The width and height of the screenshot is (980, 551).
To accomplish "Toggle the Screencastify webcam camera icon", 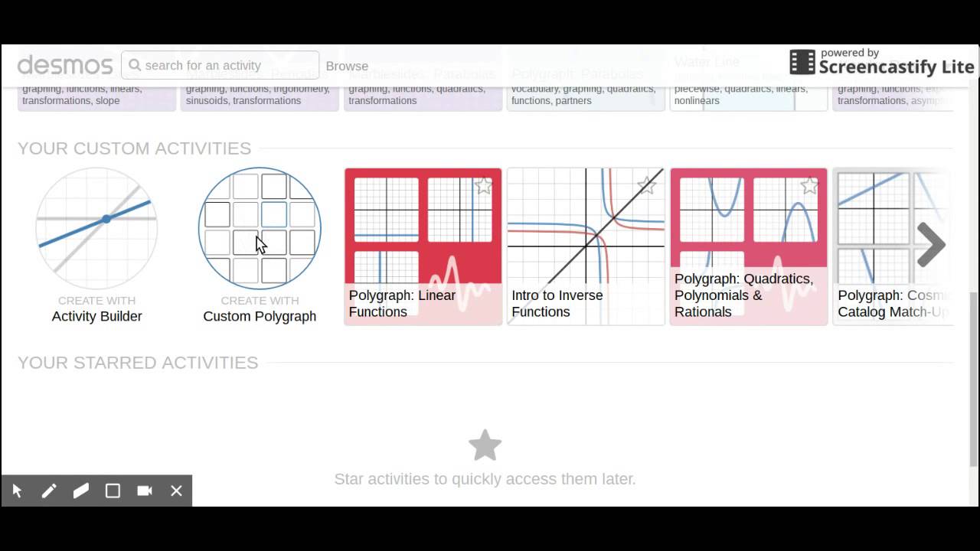I will [145, 491].
